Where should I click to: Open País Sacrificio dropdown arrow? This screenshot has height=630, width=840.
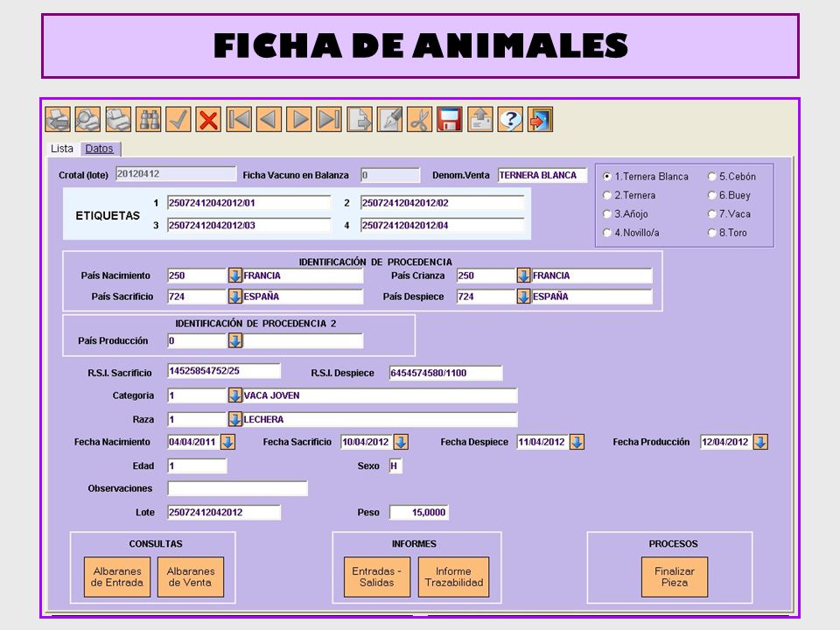pos(234,297)
